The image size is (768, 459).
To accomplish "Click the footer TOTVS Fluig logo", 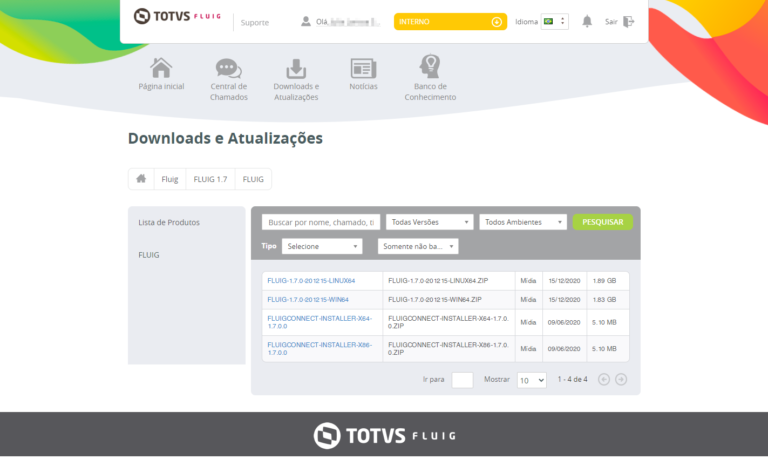I will point(384,435).
